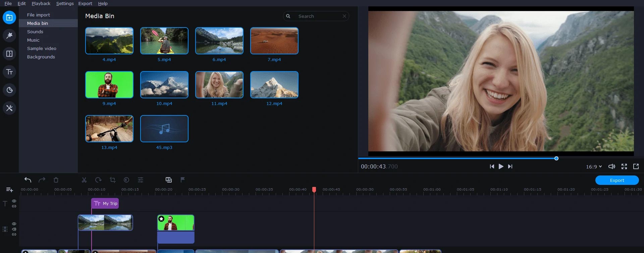Click the blue Export button
The height and width of the screenshot is (253, 644).
click(x=617, y=180)
